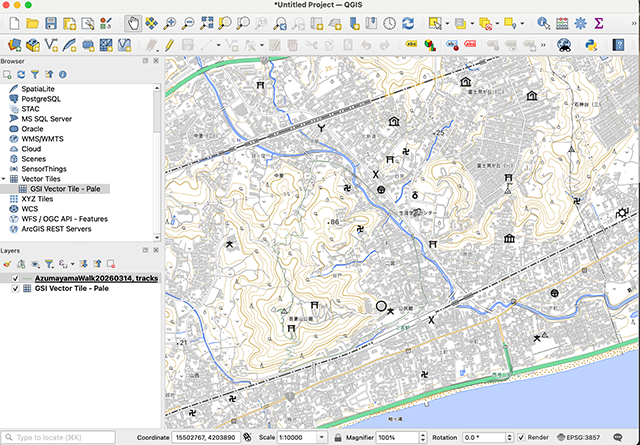This screenshot has height=445, width=640.
Task: Open an existing project (folder icon)
Action: point(32,23)
